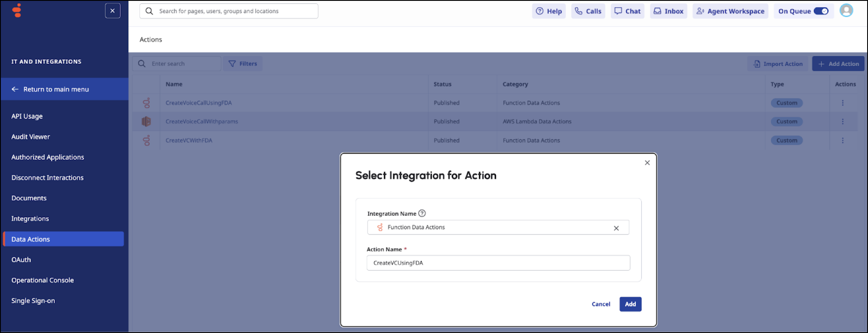Click AWS Lambda Data Actions category cell
This screenshot has width=868, height=333.
(537, 121)
